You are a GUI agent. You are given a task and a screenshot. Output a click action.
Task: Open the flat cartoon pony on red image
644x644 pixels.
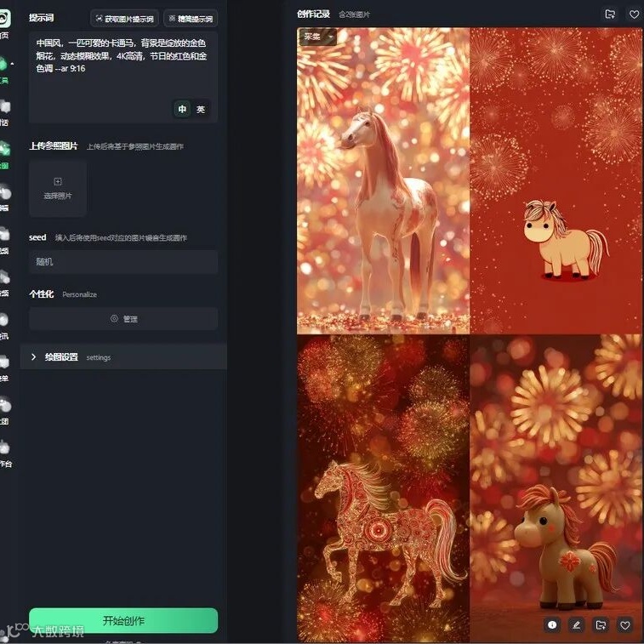[x=556, y=180]
